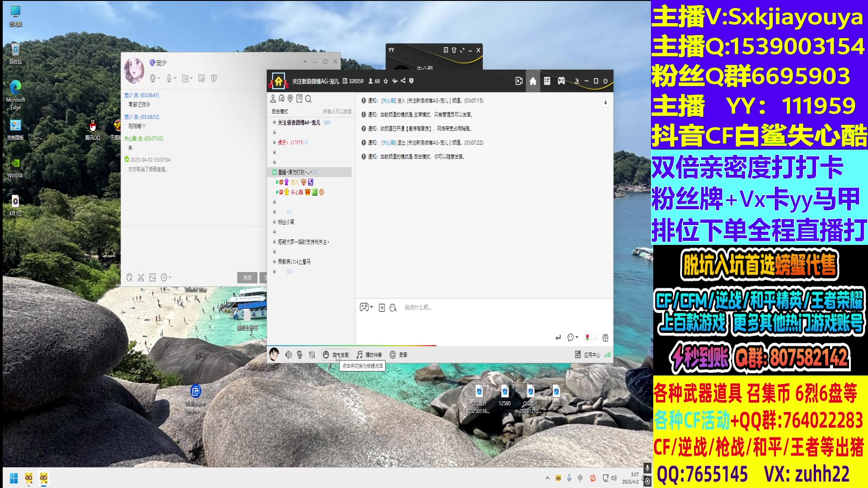Click the 自由模式 mode label
The image size is (868, 488).
click(280, 112)
